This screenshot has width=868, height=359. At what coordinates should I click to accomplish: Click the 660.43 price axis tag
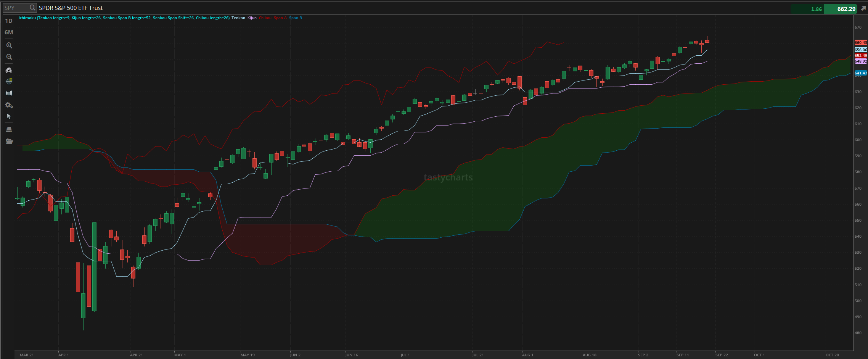861,42
